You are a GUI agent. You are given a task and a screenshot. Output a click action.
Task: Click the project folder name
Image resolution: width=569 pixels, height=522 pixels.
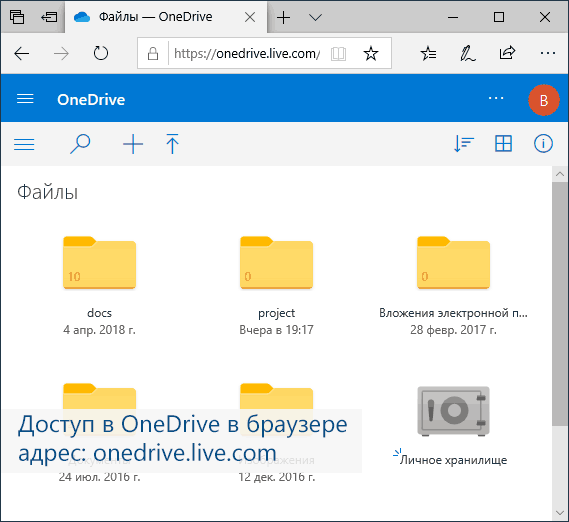277,313
